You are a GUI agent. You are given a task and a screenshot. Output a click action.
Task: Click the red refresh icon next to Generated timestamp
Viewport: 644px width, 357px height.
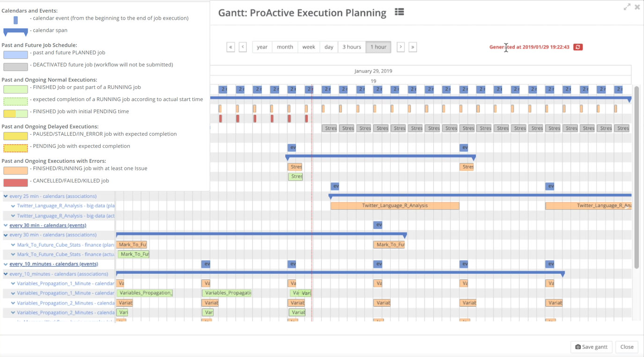click(578, 47)
